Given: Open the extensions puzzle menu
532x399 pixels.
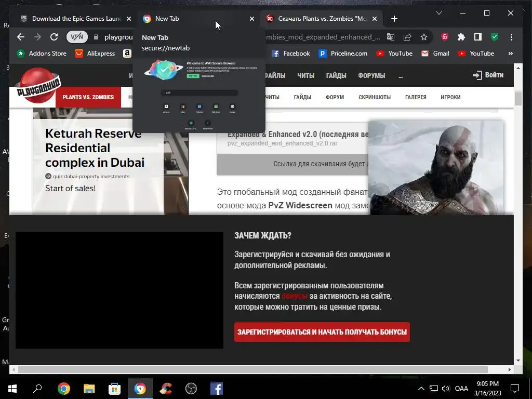Looking at the screenshot, I should coord(461,37).
